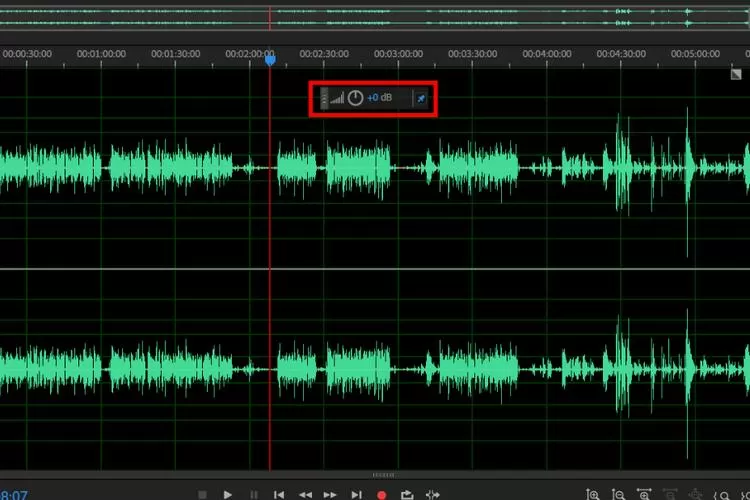750x500 pixels.
Task: Click the blue playhead marker on ruler
Action: pos(270,60)
